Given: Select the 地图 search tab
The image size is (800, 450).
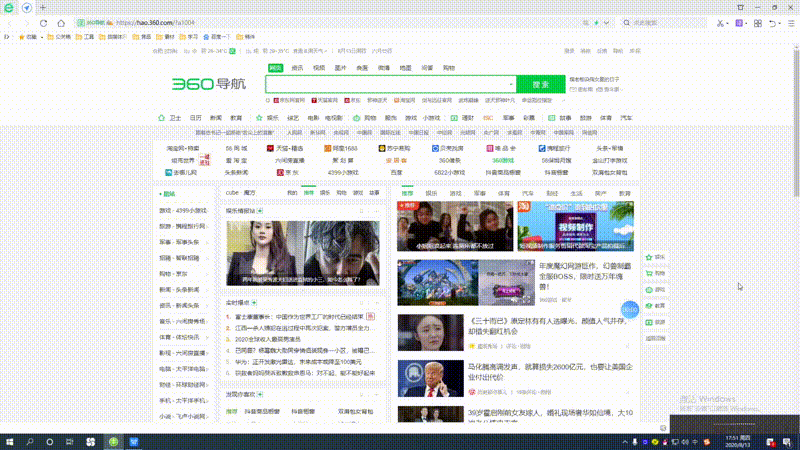Looking at the screenshot, I should point(406,68).
